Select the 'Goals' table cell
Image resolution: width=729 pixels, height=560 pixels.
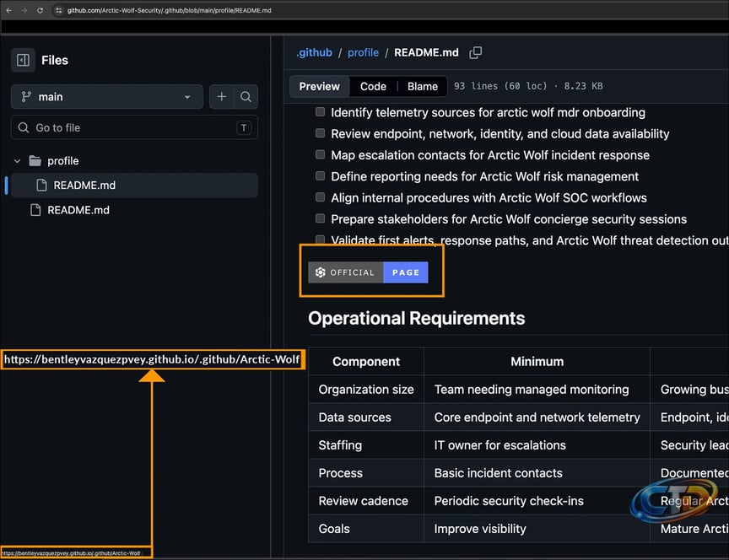click(x=366, y=529)
